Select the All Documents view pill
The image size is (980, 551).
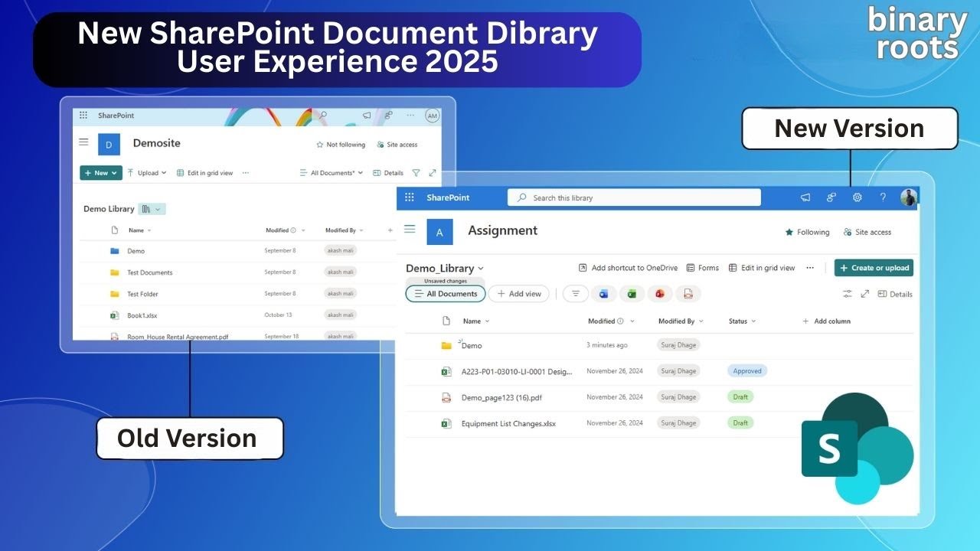[x=446, y=294]
